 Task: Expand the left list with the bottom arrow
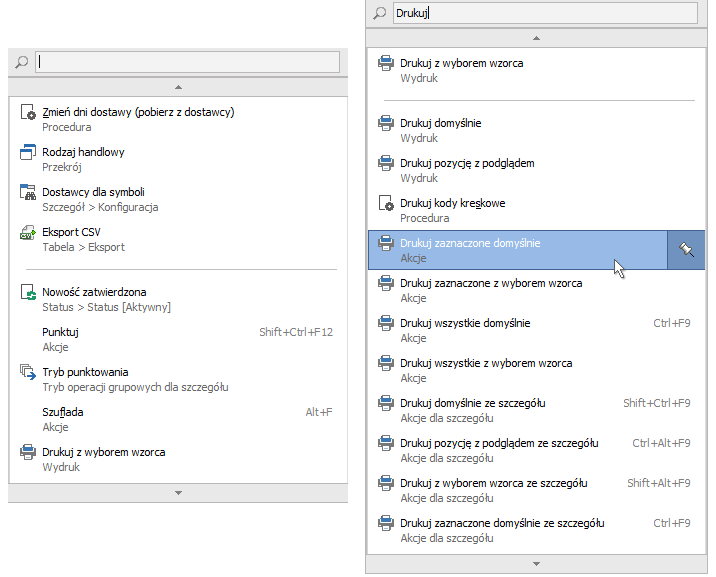pos(178,493)
